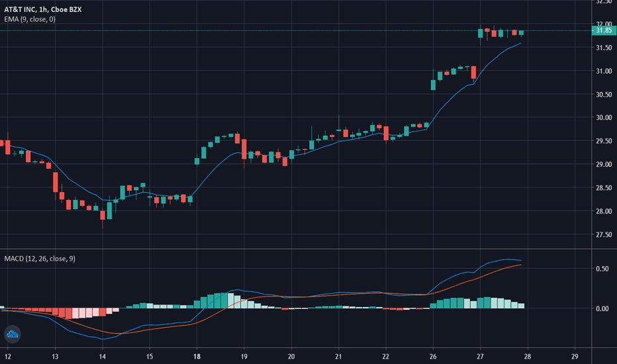This screenshot has height=364, width=617.
Task: Click the 31.00 price axis label
Action: pyautogui.click(x=604, y=71)
